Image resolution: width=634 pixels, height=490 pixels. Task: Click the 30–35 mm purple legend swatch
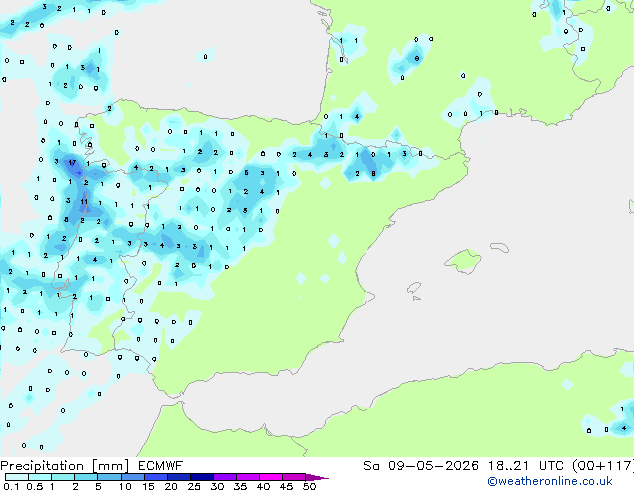tap(224, 477)
